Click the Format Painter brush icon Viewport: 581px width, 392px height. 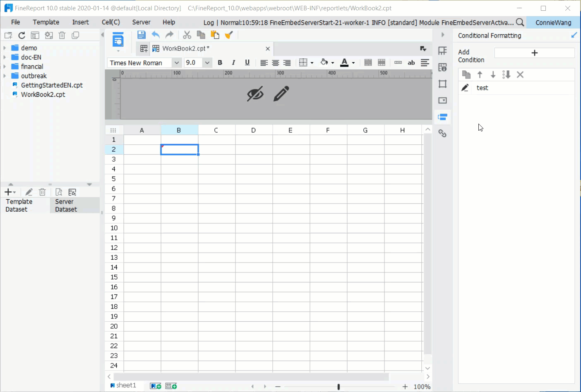pos(229,35)
